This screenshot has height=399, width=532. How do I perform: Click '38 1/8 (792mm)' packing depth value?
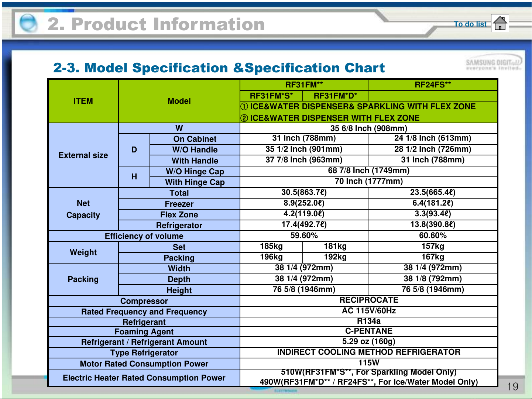(x=433, y=279)
